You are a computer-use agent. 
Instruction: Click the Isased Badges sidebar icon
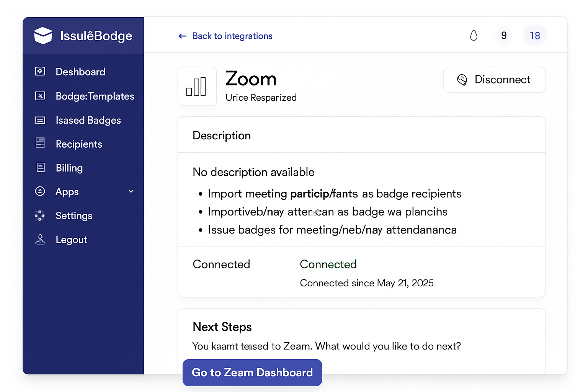[40, 120]
